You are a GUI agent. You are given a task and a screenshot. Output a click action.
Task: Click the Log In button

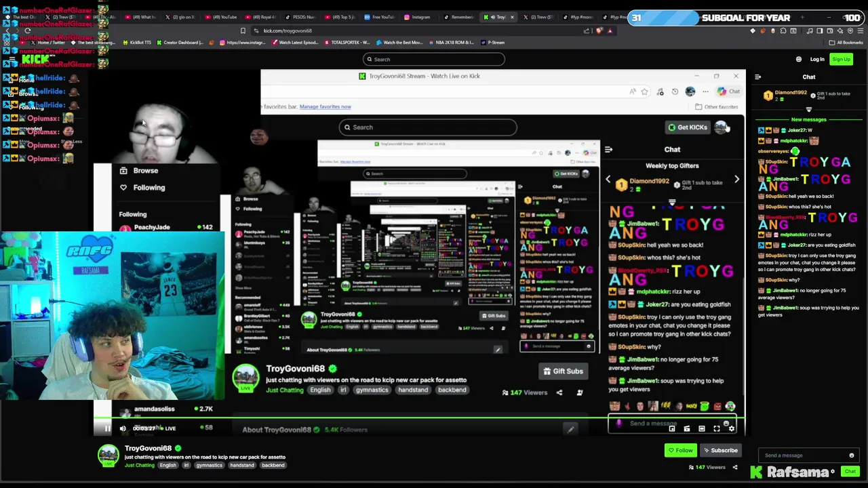pyautogui.click(x=816, y=59)
